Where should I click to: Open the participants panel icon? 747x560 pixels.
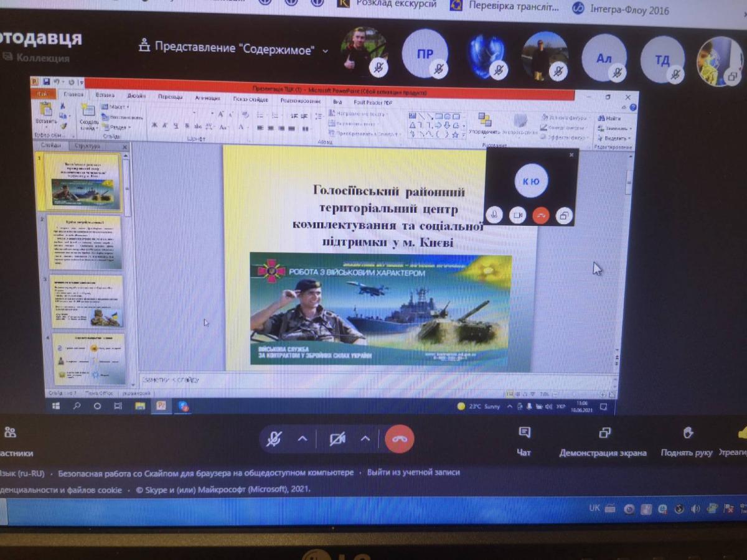click(11, 432)
